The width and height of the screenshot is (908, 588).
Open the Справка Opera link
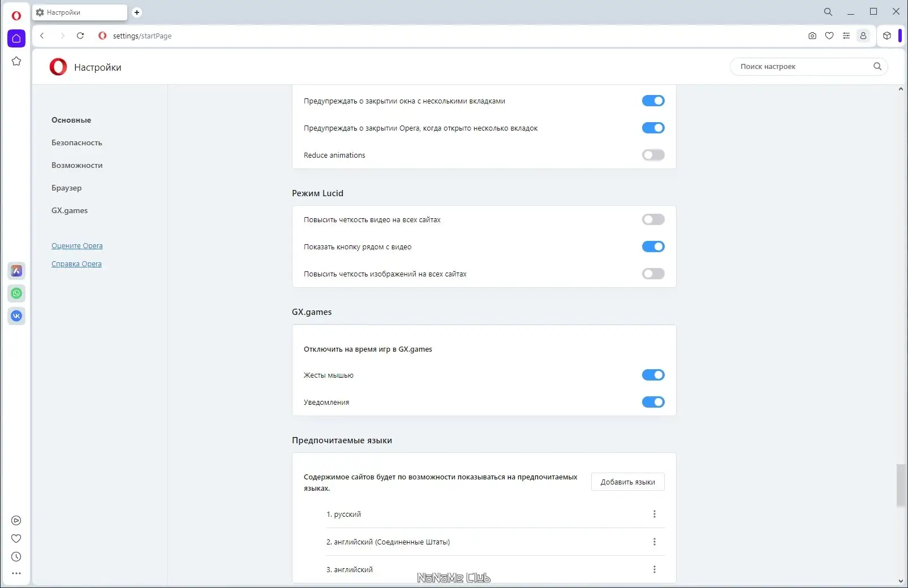(76, 264)
